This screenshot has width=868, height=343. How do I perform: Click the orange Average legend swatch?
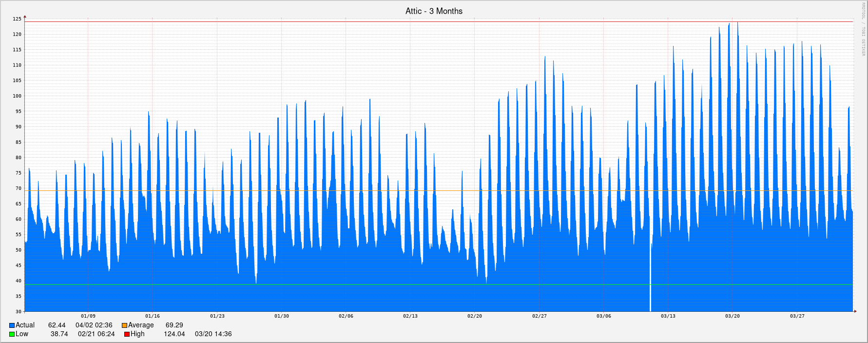point(124,325)
